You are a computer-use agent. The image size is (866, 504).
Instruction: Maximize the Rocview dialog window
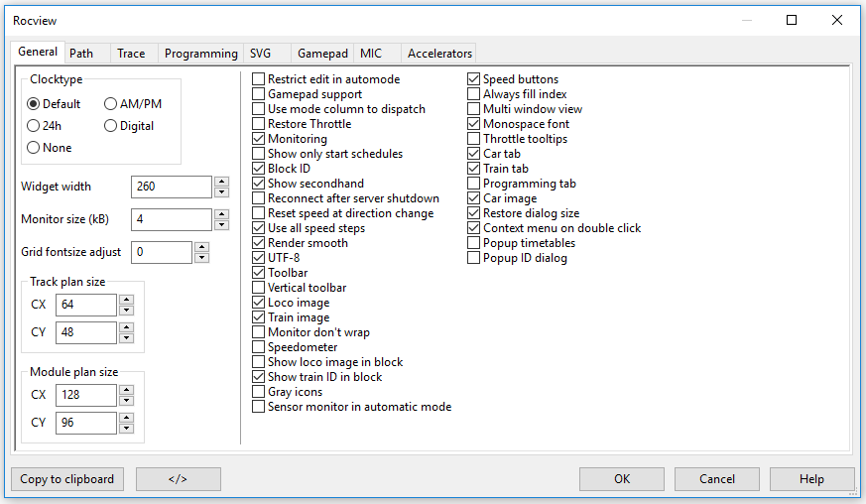[792, 20]
